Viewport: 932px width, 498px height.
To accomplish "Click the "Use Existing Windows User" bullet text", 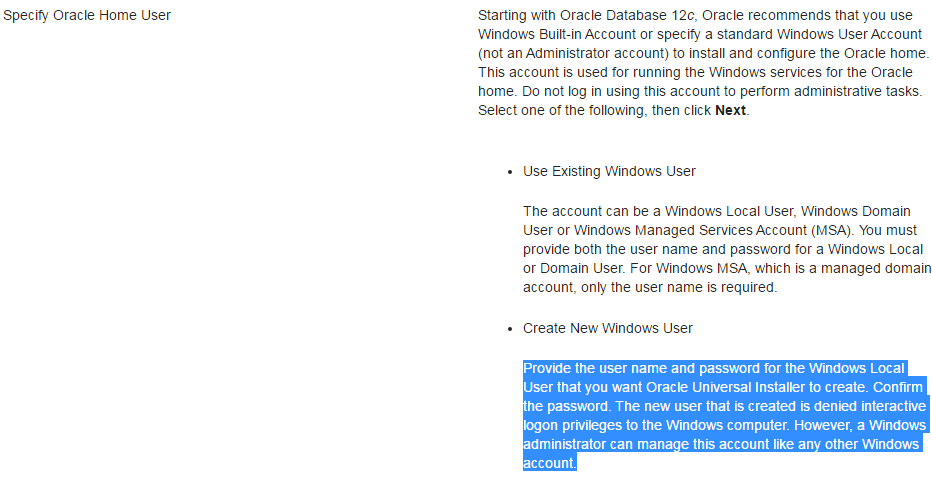I will click(609, 171).
